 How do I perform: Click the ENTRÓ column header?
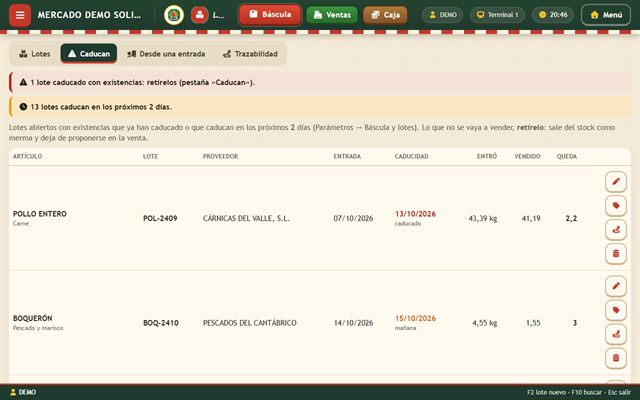click(487, 156)
